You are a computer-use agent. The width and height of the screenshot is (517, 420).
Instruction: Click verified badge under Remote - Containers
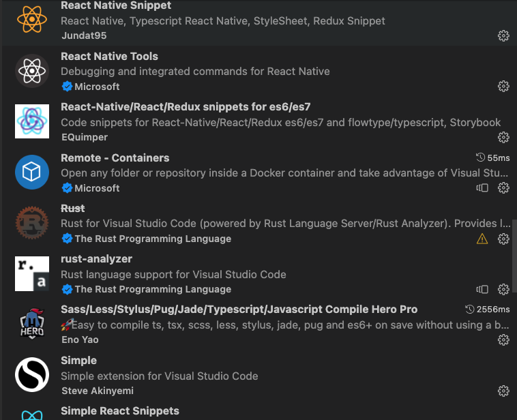pos(68,188)
